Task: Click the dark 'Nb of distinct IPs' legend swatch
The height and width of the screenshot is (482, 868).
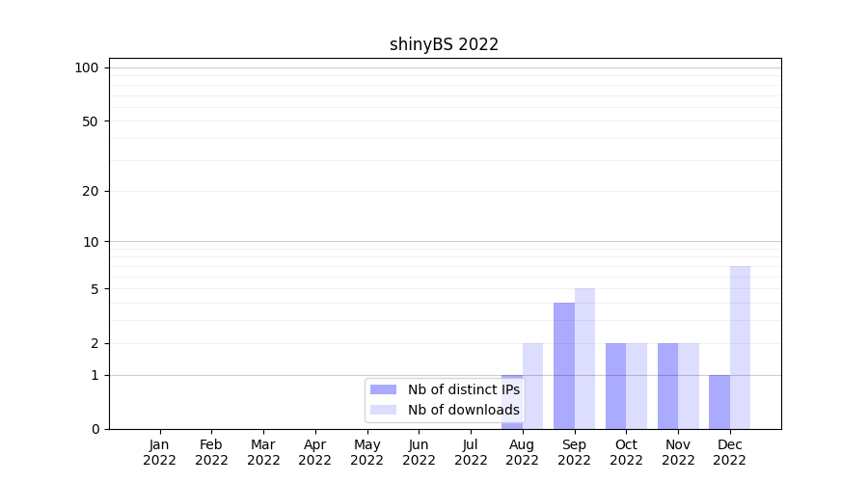Action: click(383, 389)
